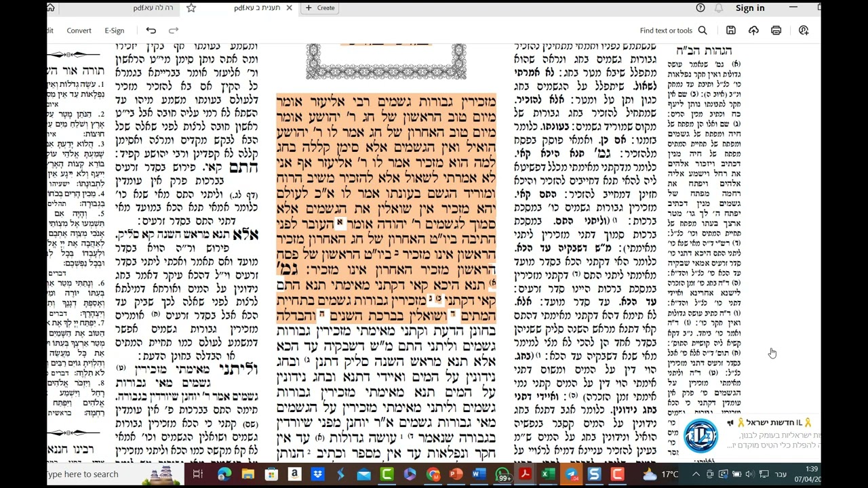Open the Help menu icon
This screenshot has width=868, height=488.
click(701, 8)
